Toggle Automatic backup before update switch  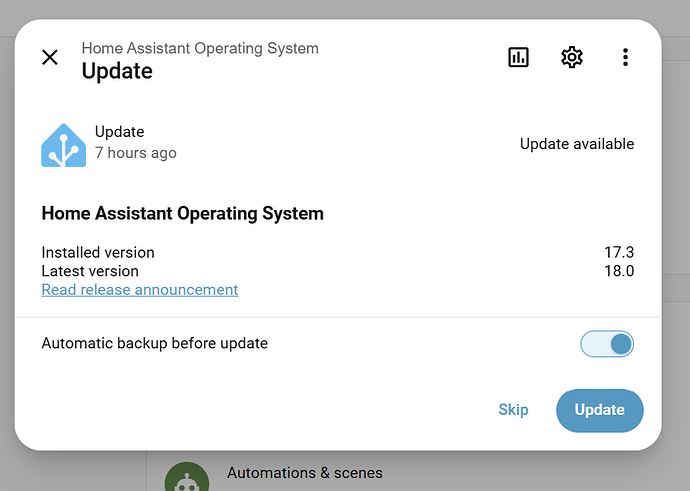click(607, 344)
